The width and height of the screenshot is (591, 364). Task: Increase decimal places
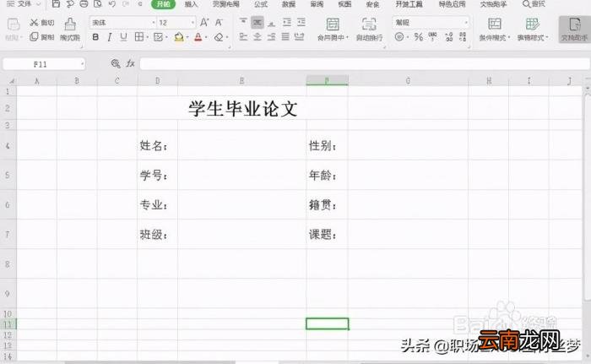448,36
